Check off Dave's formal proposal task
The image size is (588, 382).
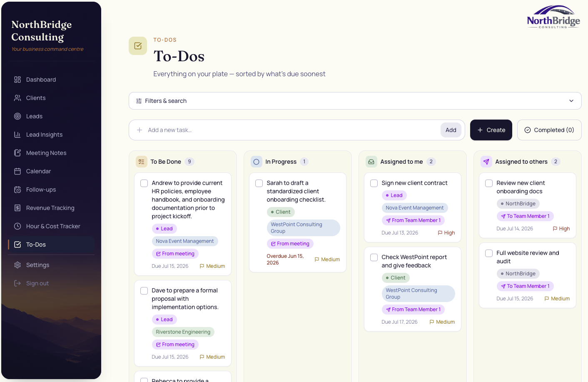pyautogui.click(x=144, y=291)
